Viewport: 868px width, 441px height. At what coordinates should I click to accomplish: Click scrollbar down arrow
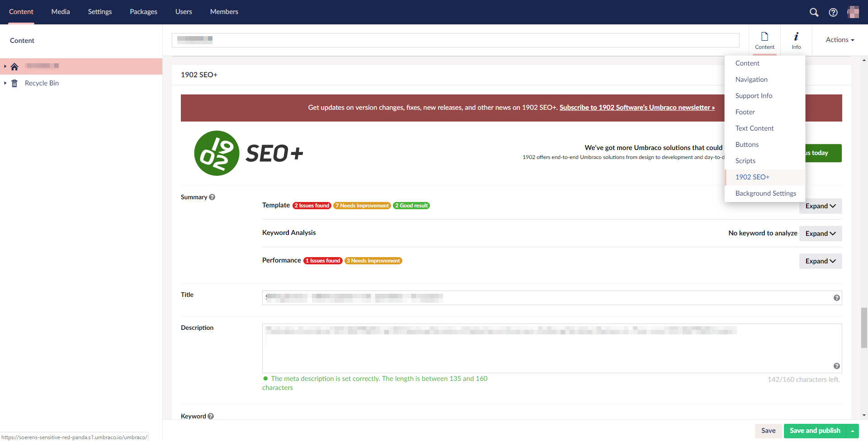(x=864, y=416)
